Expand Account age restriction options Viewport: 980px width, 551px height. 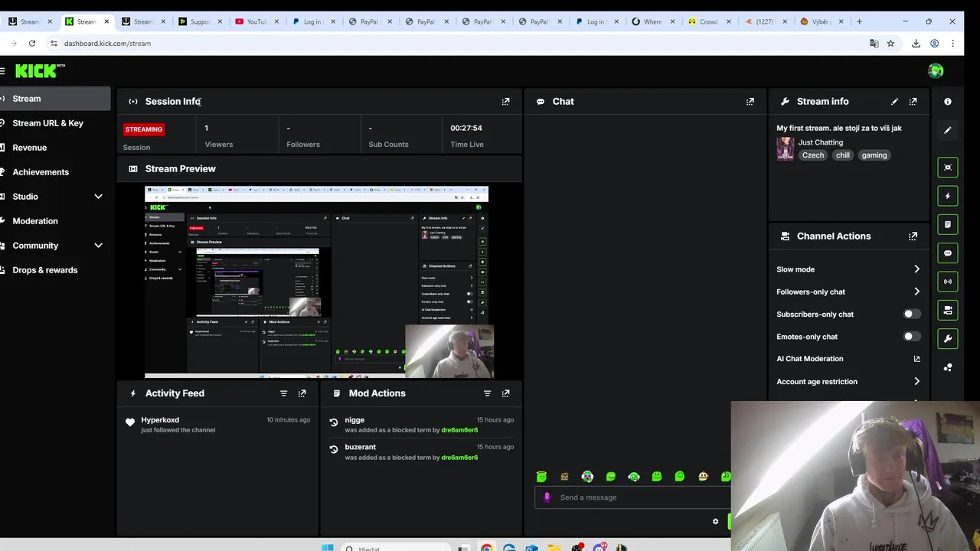pos(916,381)
